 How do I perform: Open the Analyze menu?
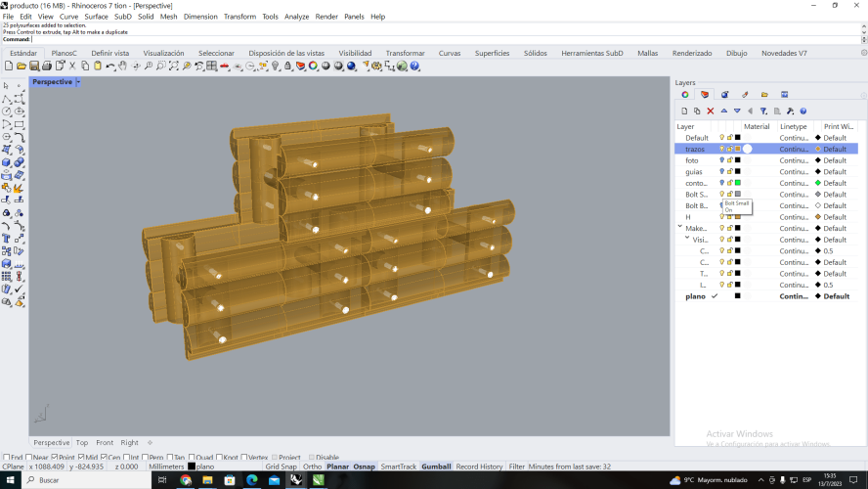click(296, 17)
